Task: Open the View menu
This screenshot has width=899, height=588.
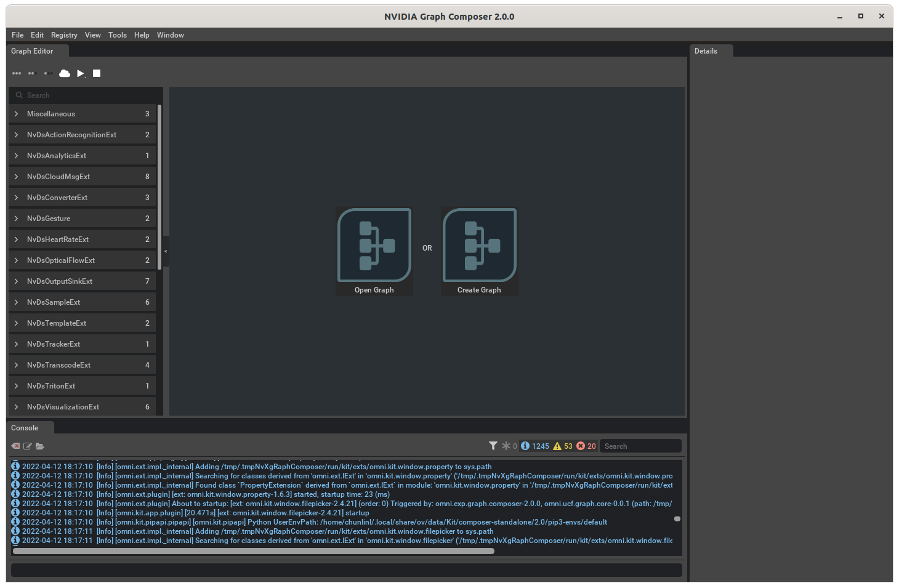Action: (x=93, y=35)
